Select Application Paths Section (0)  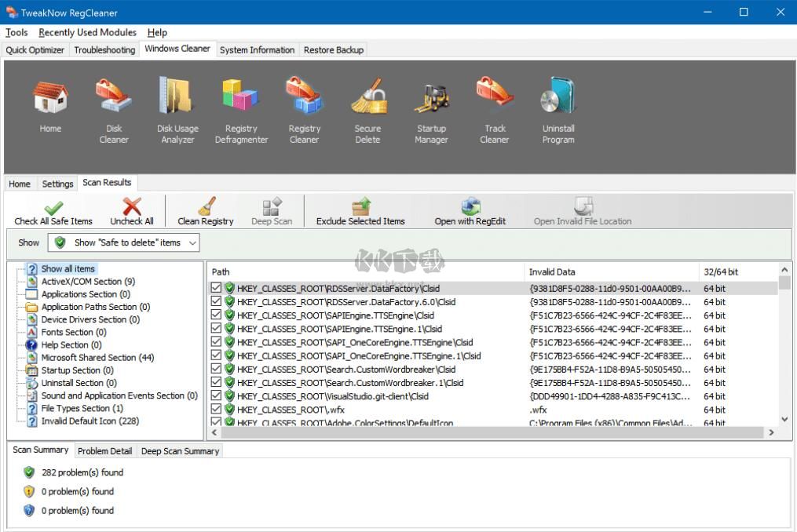[x=96, y=307]
